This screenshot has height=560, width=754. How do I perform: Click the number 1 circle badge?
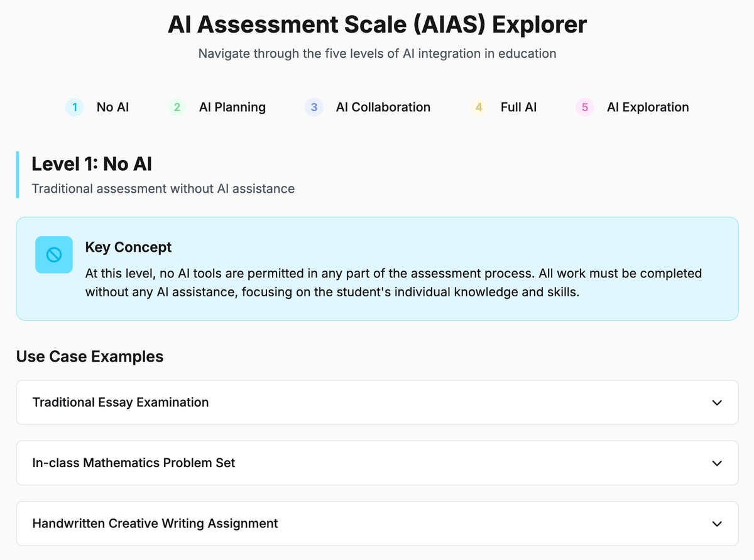tap(75, 107)
